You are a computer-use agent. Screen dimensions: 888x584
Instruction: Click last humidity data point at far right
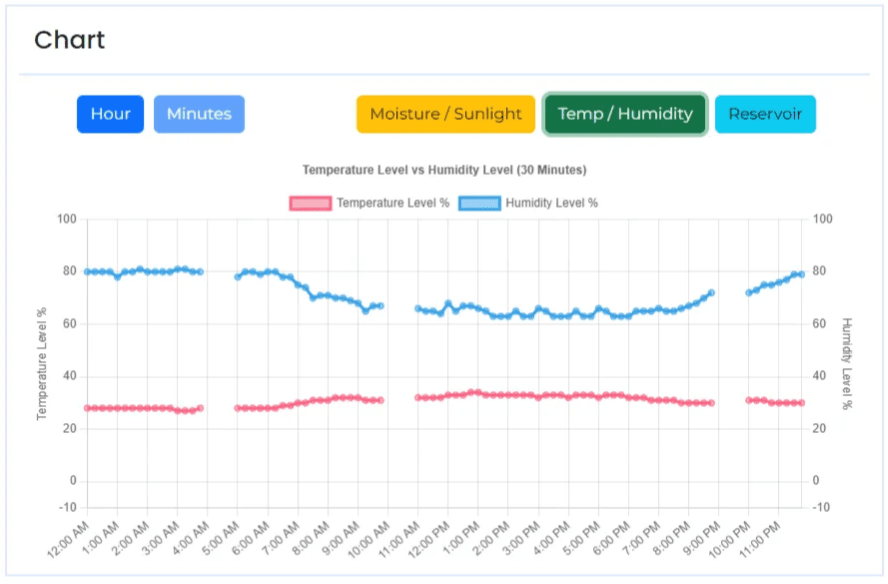point(801,274)
